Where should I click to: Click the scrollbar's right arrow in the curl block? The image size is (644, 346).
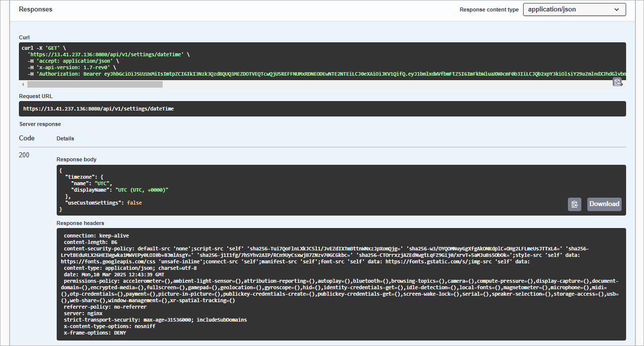tap(623, 84)
